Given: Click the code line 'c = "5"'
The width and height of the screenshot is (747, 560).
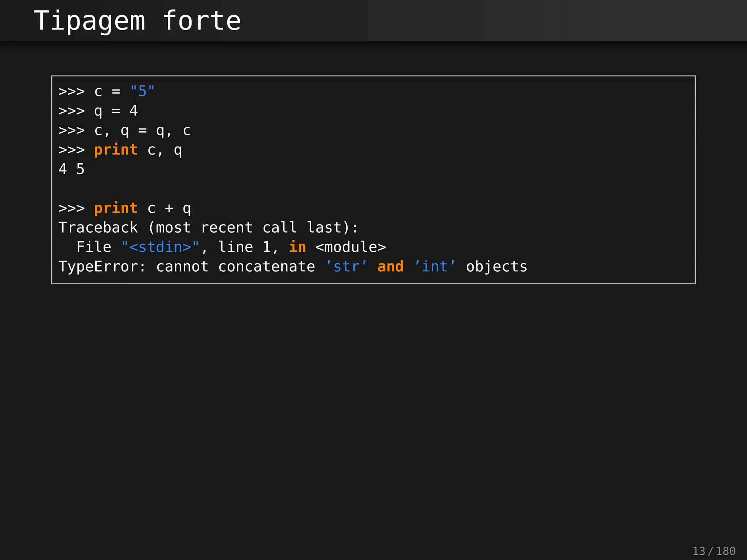Looking at the screenshot, I should (107, 91).
